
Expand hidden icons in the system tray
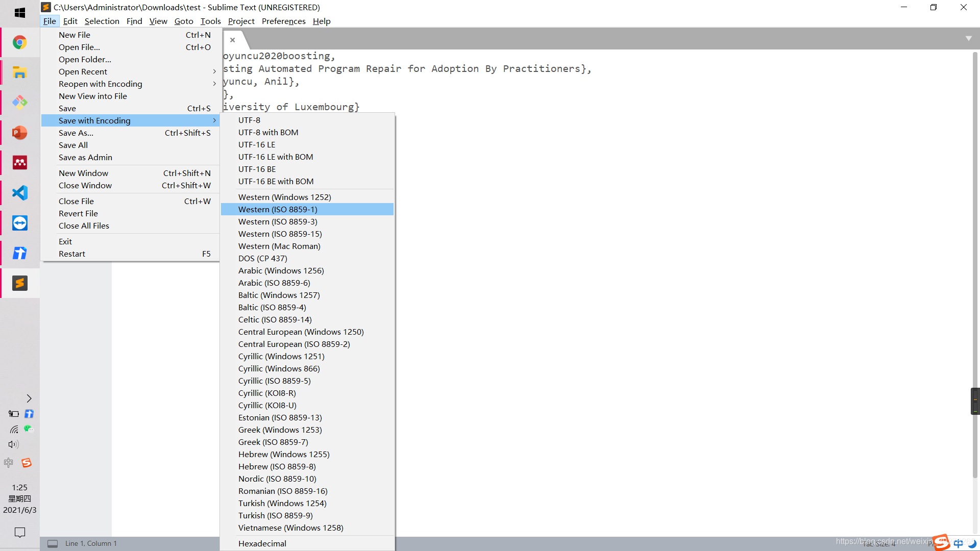tap(29, 398)
